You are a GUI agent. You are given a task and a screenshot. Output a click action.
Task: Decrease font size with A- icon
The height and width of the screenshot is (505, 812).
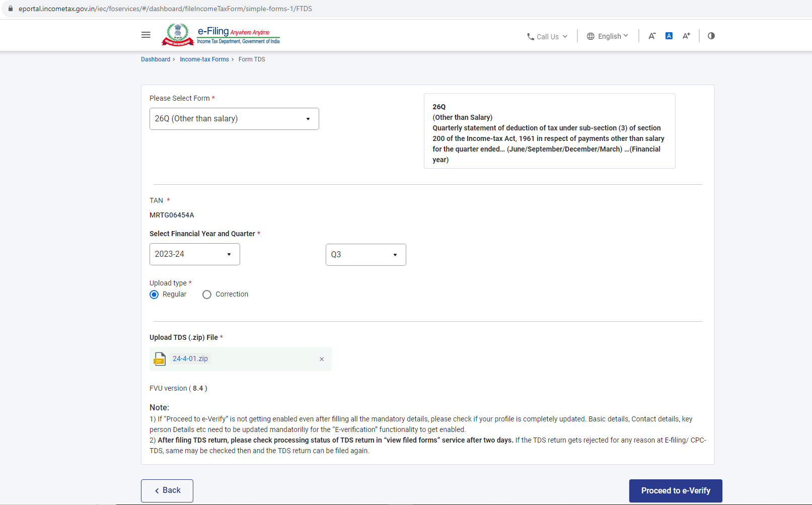(652, 36)
